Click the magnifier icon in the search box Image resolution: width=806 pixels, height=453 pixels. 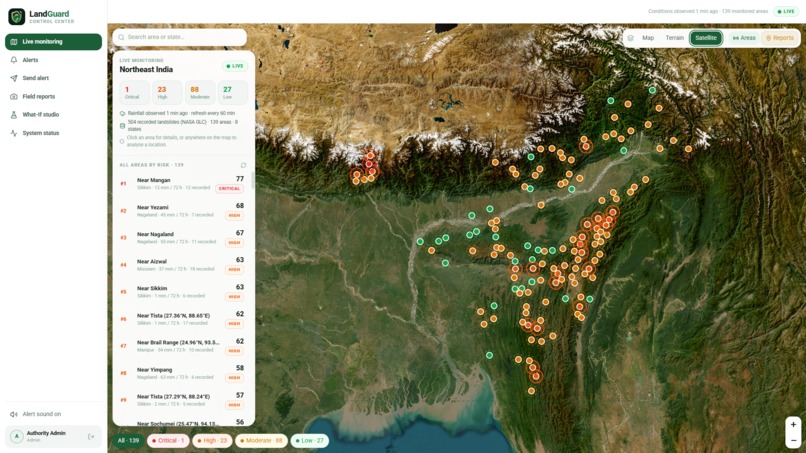(121, 37)
